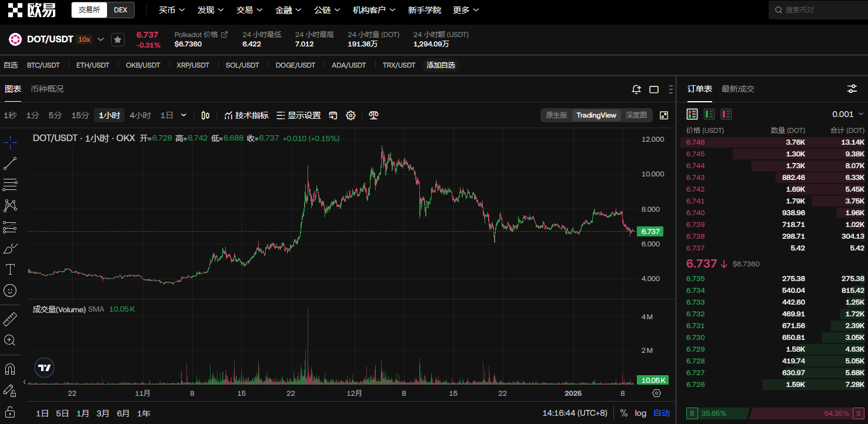This screenshot has width=868, height=424.
Task: Select the ruler measure tool
Action: (x=10, y=319)
